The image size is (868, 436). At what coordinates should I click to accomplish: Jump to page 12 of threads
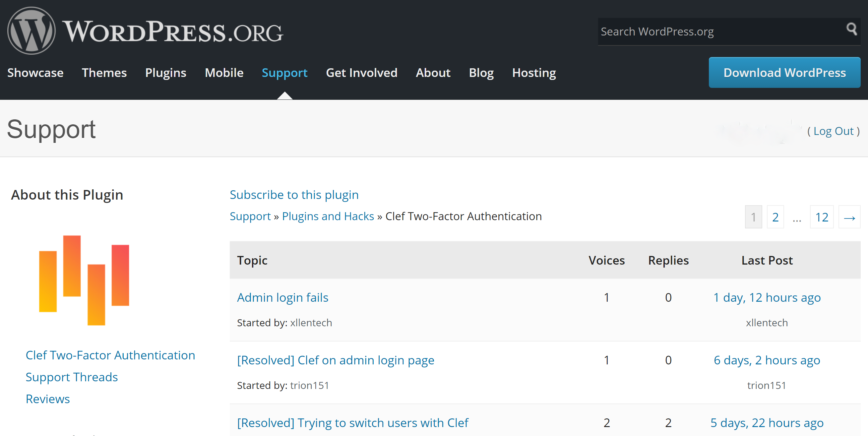(x=822, y=217)
